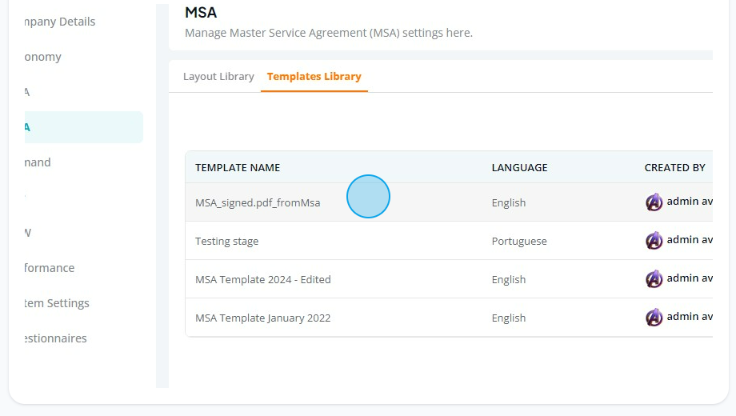Open the Testing stage template
The height and width of the screenshot is (416, 736).
click(x=227, y=241)
